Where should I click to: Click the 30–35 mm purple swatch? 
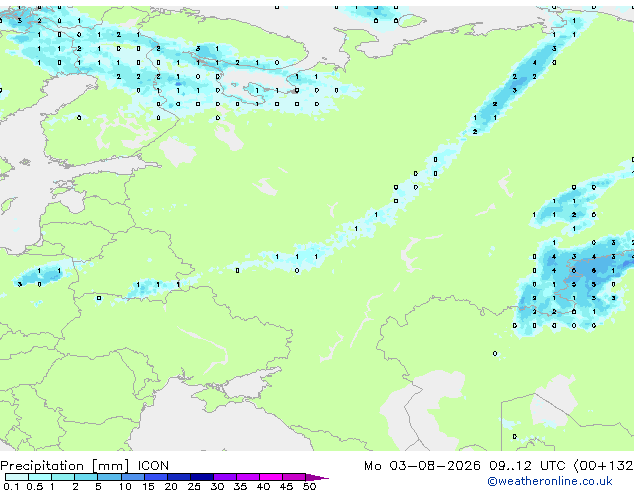224,477
